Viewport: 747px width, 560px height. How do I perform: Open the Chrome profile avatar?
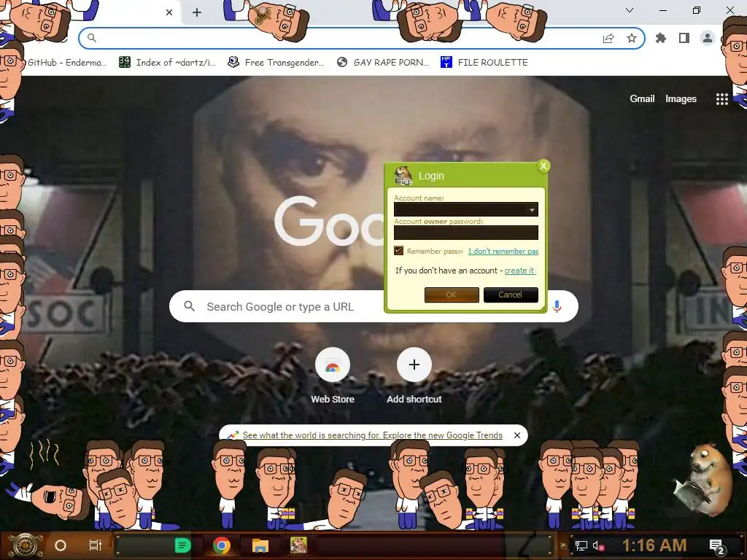[708, 38]
